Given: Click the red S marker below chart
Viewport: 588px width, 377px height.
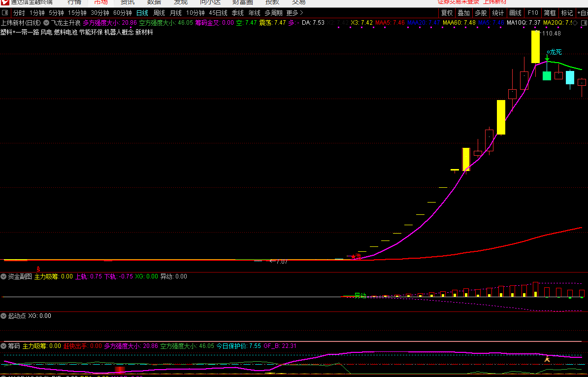Looking at the screenshot, I should (x=38, y=269).
